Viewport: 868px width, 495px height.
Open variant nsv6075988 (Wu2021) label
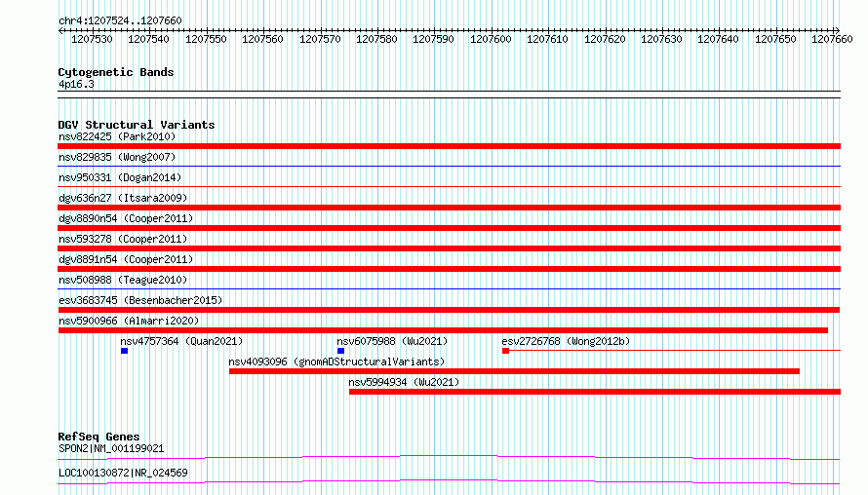[392, 341]
